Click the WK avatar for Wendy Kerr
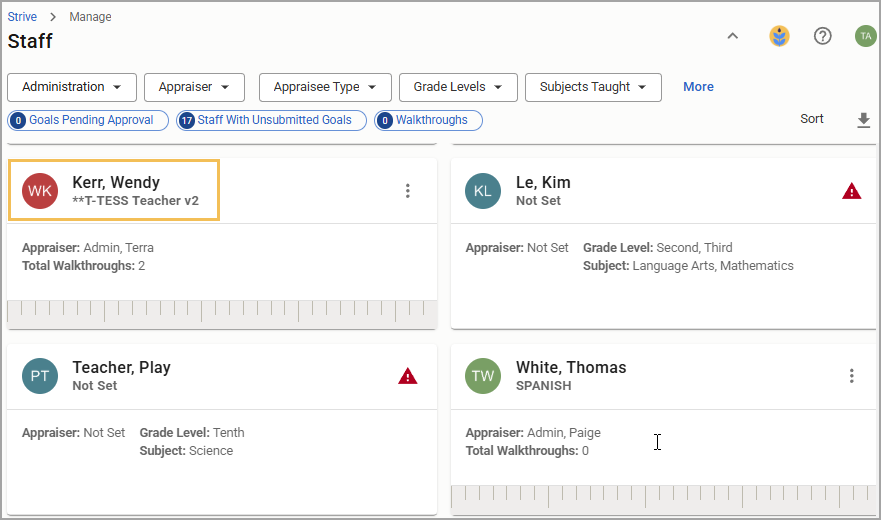The height and width of the screenshot is (520, 881). point(40,191)
